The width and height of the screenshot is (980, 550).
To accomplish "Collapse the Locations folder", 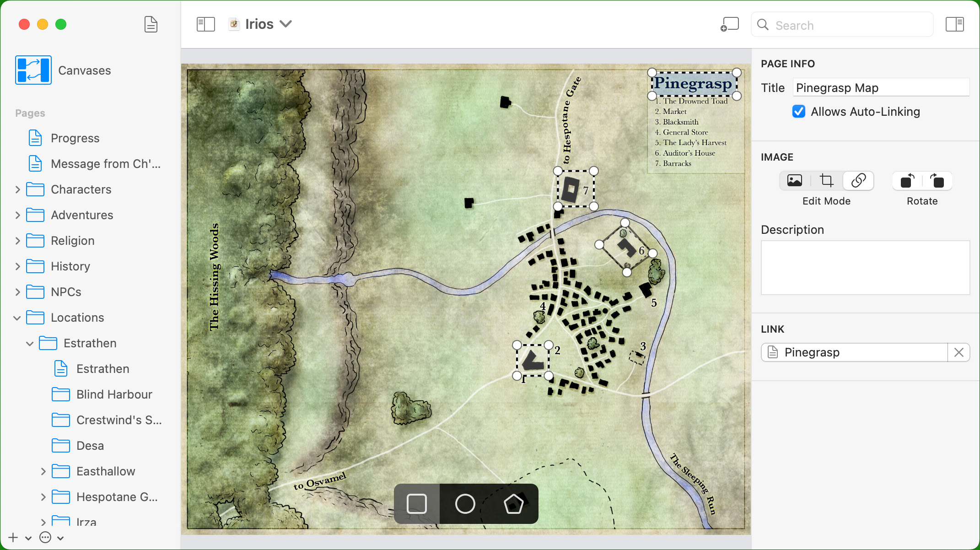I will click(x=17, y=318).
